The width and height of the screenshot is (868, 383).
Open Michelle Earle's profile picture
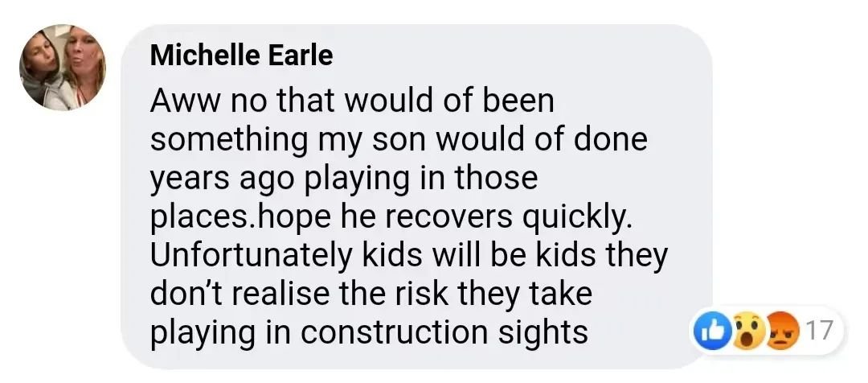[x=62, y=68]
